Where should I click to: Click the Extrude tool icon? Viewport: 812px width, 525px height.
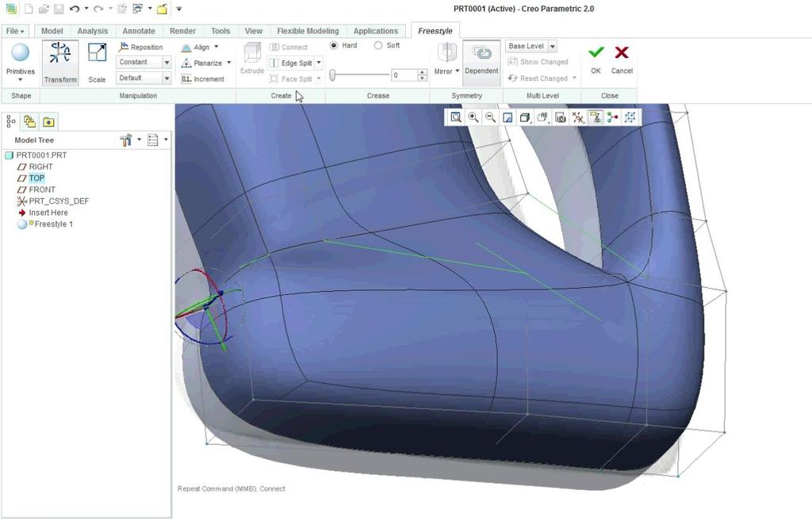click(x=252, y=52)
